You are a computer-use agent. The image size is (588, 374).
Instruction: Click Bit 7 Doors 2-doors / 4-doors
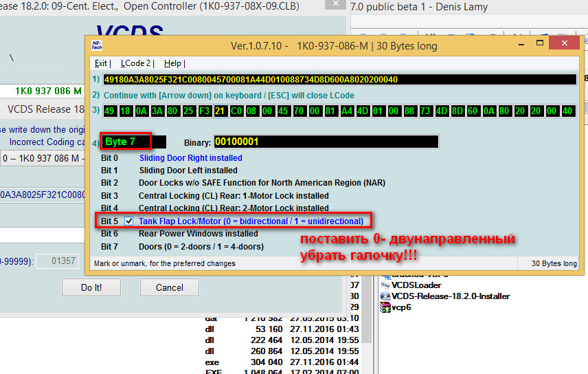(201, 247)
